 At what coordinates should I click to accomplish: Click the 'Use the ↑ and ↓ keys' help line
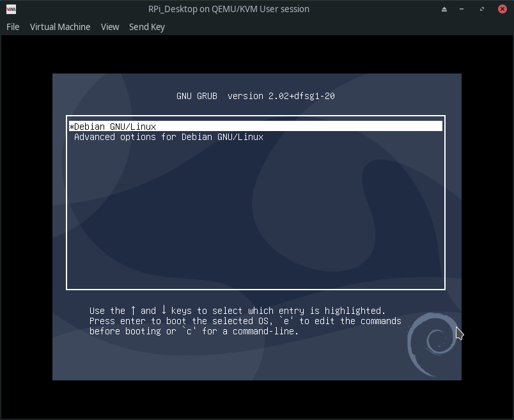click(x=237, y=310)
